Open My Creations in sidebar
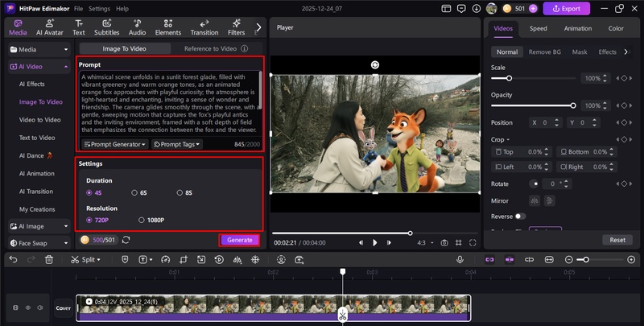644x326 pixels. [x=37, y=209]
